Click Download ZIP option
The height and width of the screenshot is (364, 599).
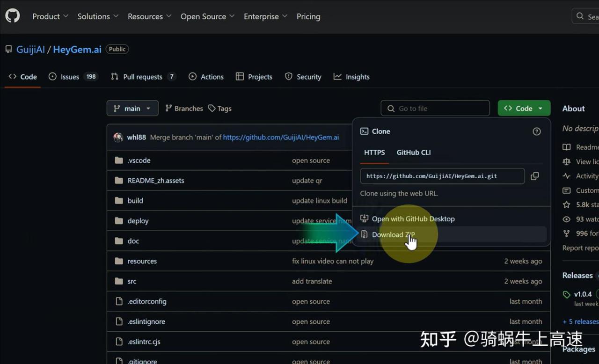click(x=393, y=234)
